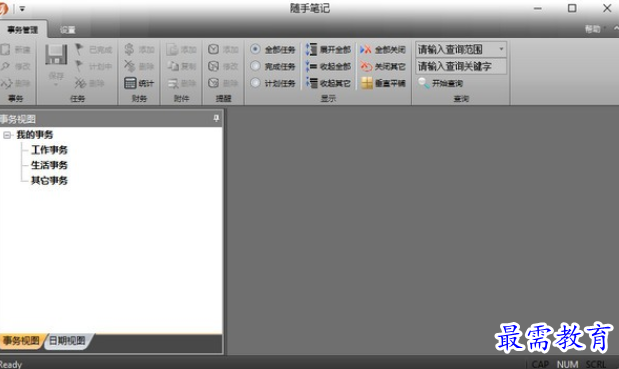The height and width of the screenshot is (369, 619).
Task: Open the 帮助 menu
Action: [x=593, y=29]
